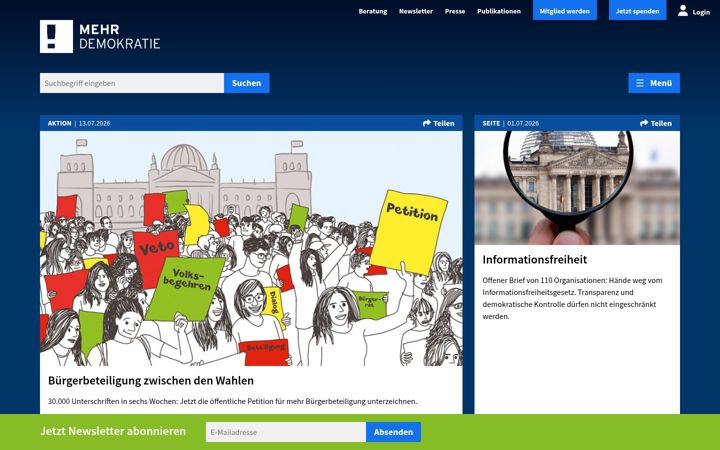Click the Jetzt Newsletter abonnieren heading
The width and height of the screenshot is (720, 450).
(x=113, y=431)
